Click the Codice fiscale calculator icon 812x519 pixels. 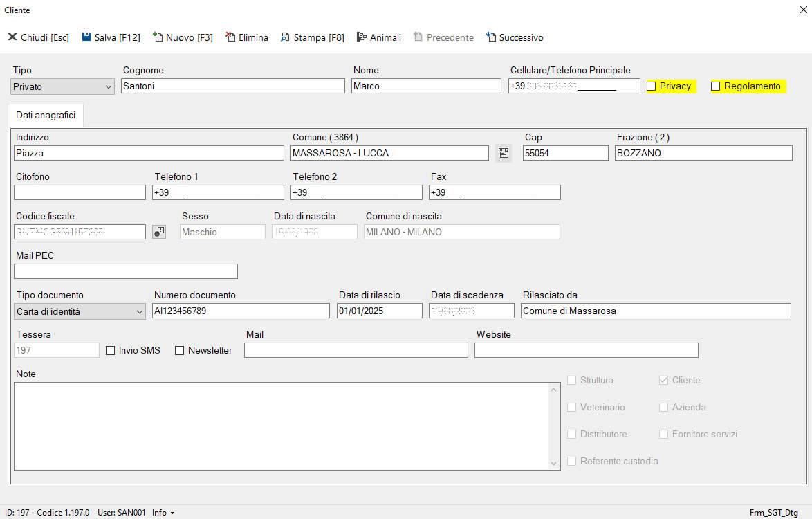159,232
